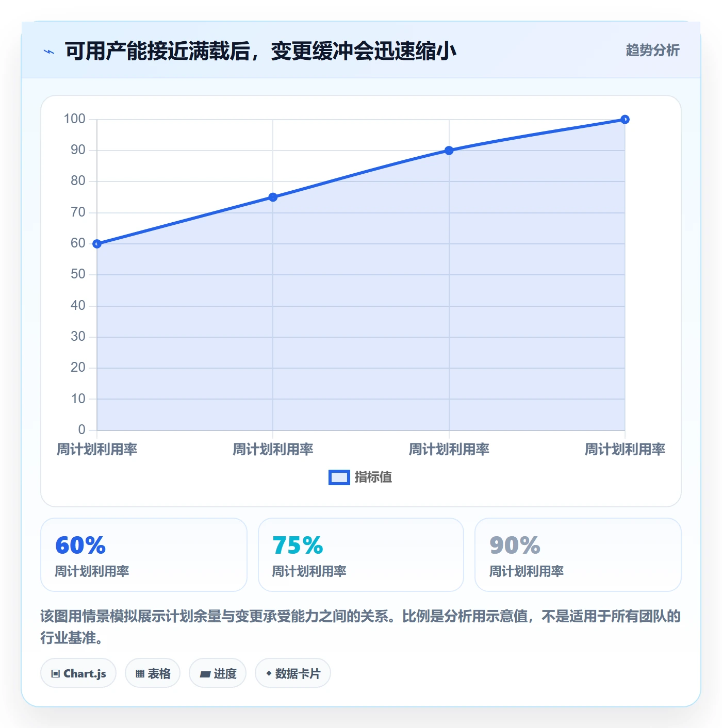
Task: Click the chart data point at value 100
Action: click(625, 120)
